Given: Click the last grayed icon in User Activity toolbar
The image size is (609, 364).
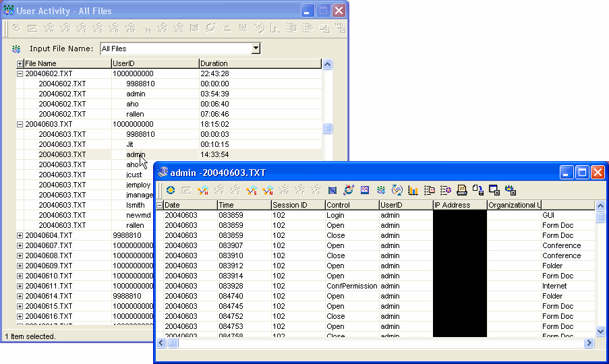Looking at the screenshot, I should [x=340, y=28].
